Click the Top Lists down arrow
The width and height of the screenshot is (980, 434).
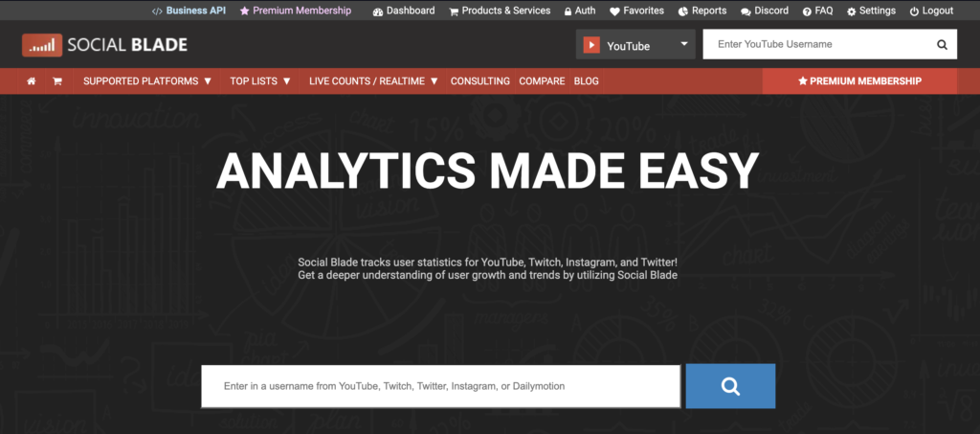pos(287,81)
